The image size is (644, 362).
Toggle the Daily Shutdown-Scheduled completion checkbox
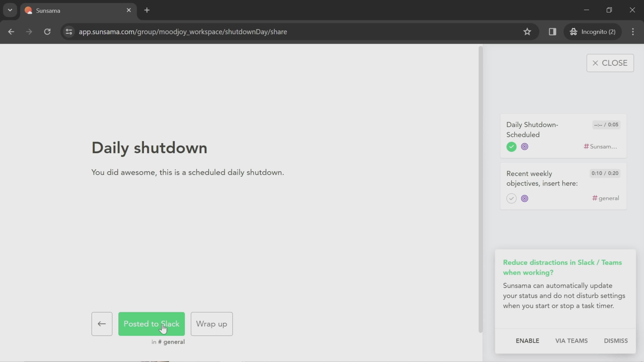coord(511,146)
